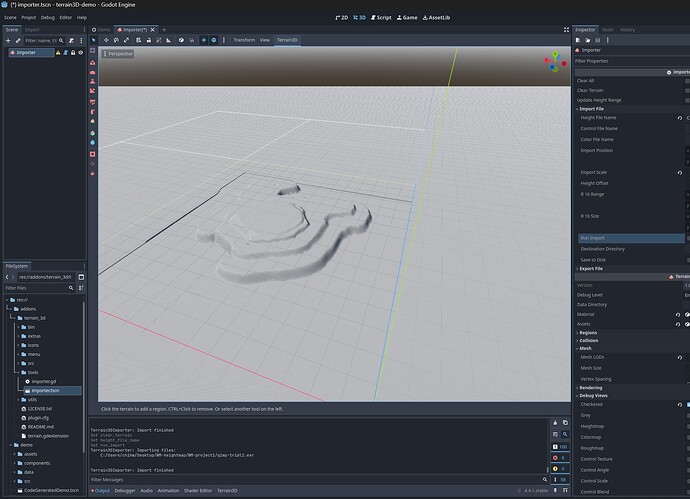
Task: Collapse the demo folder in FileSystem
Action: pyautogui.click(x=11, y=445)
